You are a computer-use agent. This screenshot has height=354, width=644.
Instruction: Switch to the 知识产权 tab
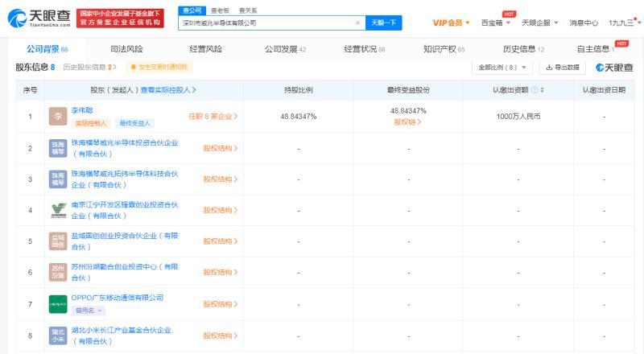point(444,49)
